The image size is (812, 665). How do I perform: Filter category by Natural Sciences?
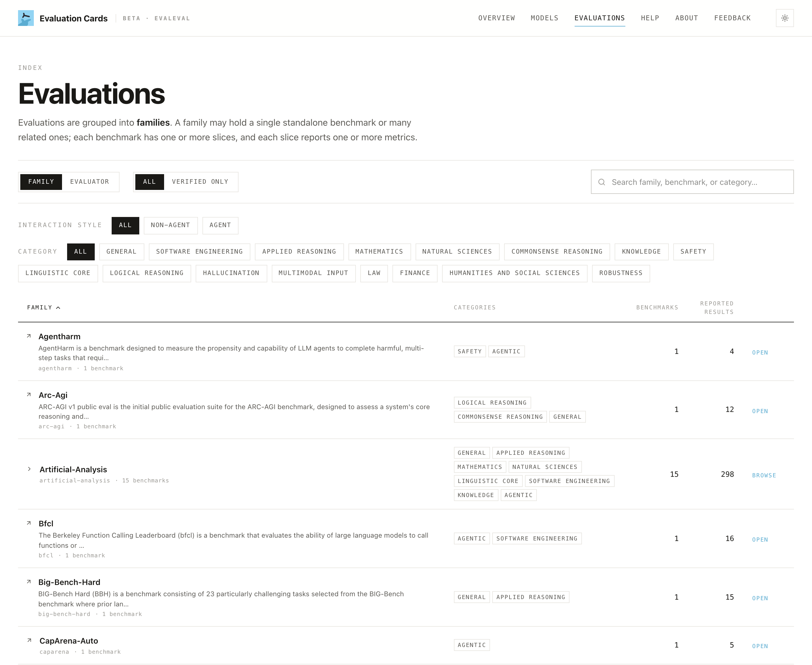457,252
